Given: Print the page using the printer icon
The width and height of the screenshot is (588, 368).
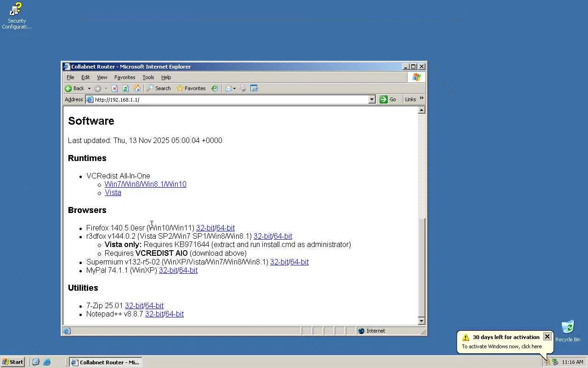Looking at the screenshot, I should (x=243, y=88).
